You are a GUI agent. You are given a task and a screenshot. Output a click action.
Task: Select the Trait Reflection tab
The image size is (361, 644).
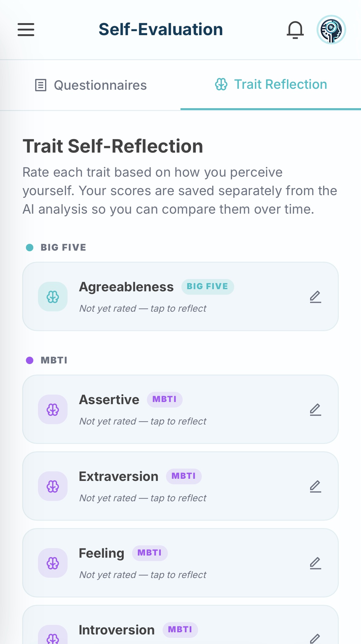coord(271,84)
